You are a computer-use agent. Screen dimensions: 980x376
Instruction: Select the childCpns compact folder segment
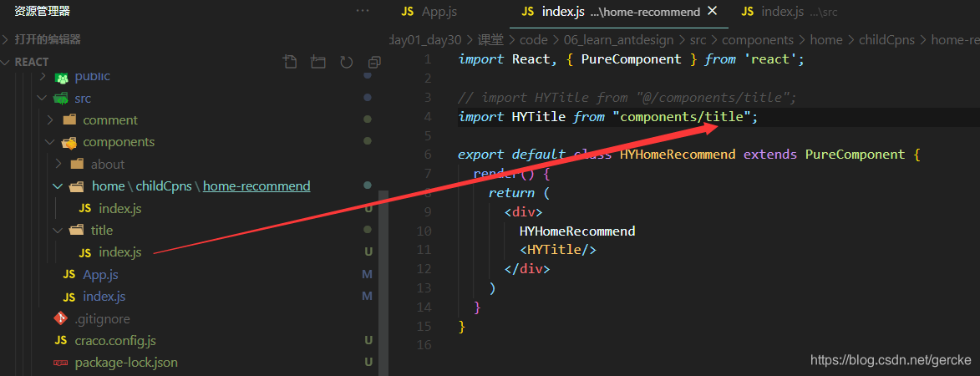[x=165, y=186]
